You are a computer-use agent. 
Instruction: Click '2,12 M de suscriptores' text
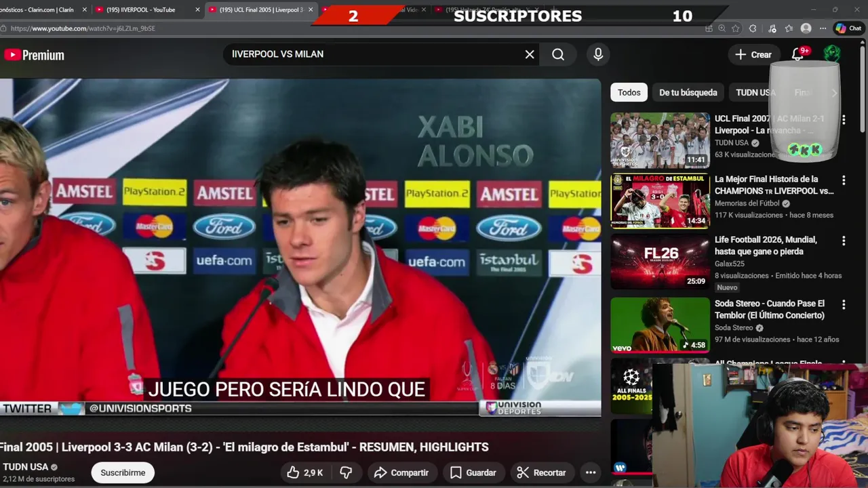point(37,479)
